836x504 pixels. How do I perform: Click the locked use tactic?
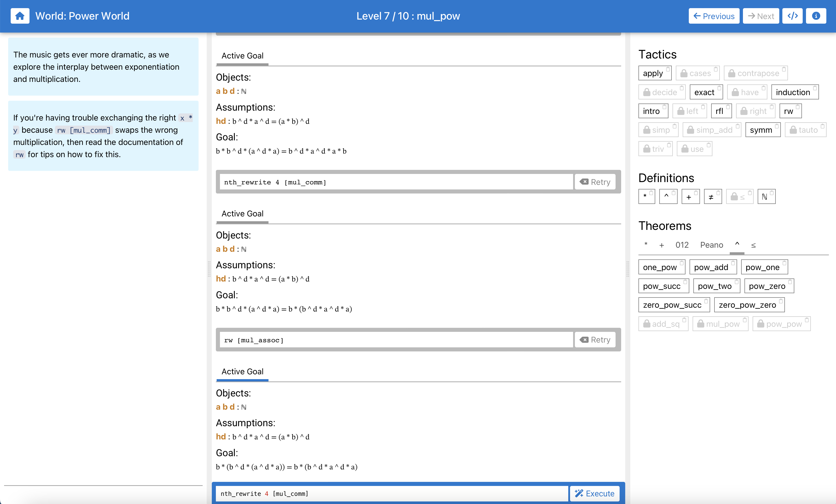coord(694,149)
